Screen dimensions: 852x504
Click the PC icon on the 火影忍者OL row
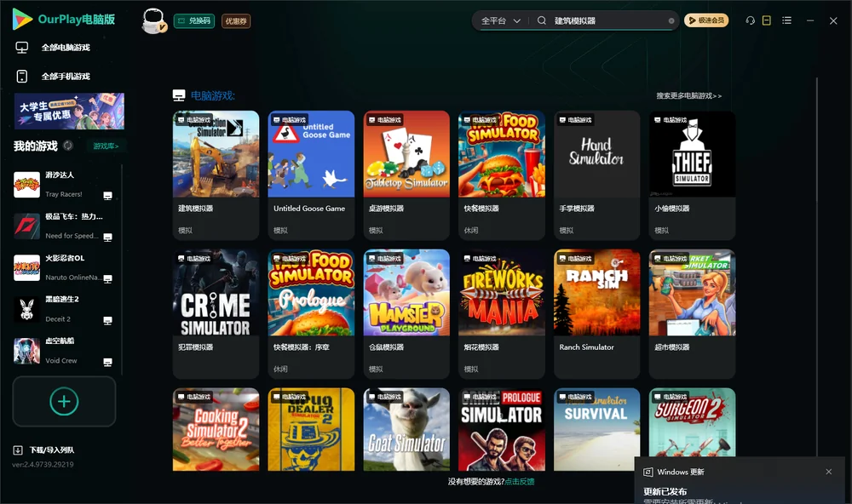point(107,278)
